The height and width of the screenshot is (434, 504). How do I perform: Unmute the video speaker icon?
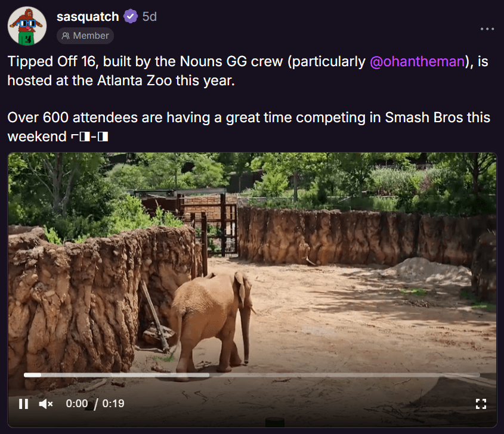[x=46, y=404]
